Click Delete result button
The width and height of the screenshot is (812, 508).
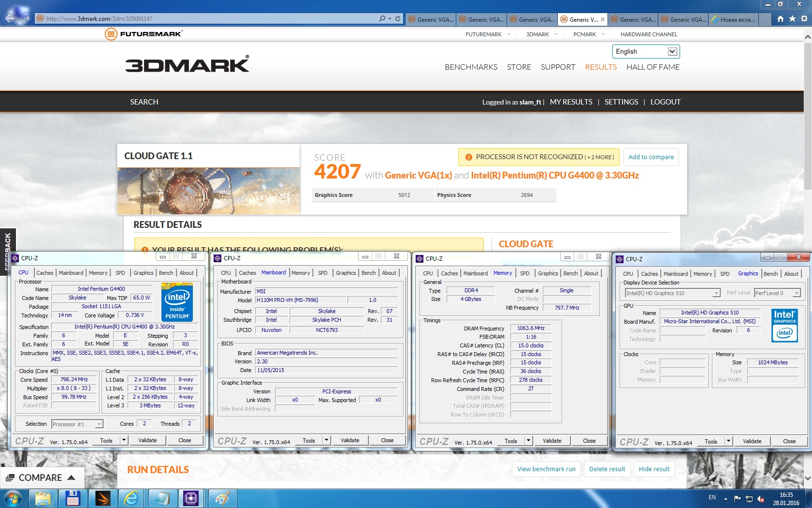tap(607, 469)
